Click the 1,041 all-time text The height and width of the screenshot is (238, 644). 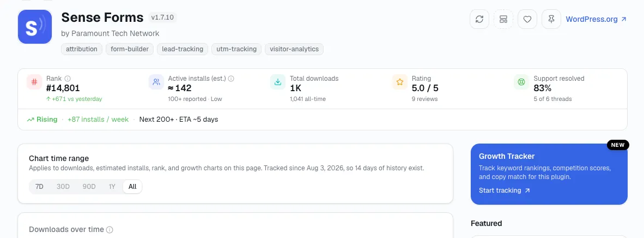(308, 99)
